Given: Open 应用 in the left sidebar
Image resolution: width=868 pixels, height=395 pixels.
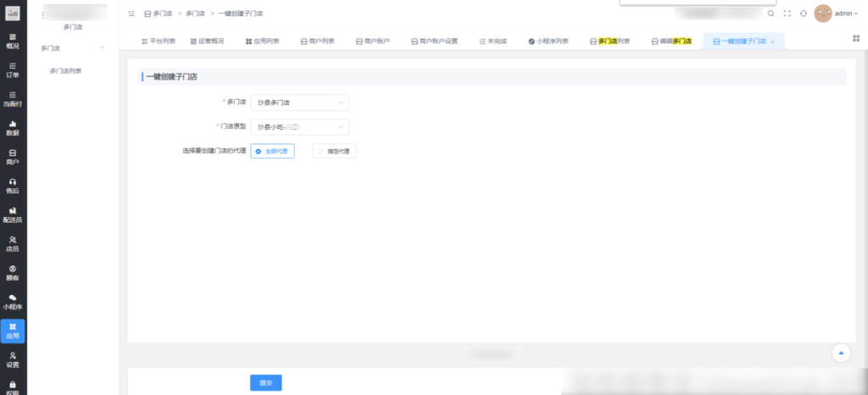Looking at the screenshot, I should [12, 331].
